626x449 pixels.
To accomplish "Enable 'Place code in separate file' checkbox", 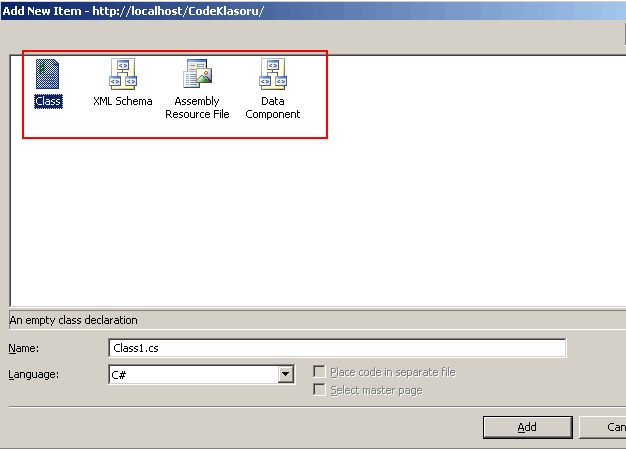I will [x=320, y=372].
